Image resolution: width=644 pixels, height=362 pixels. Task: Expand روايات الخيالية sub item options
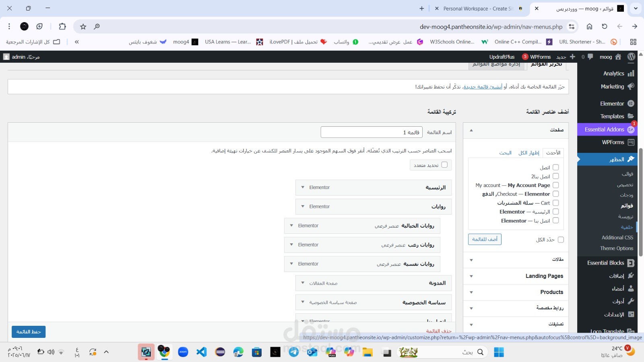click(292, 226)
